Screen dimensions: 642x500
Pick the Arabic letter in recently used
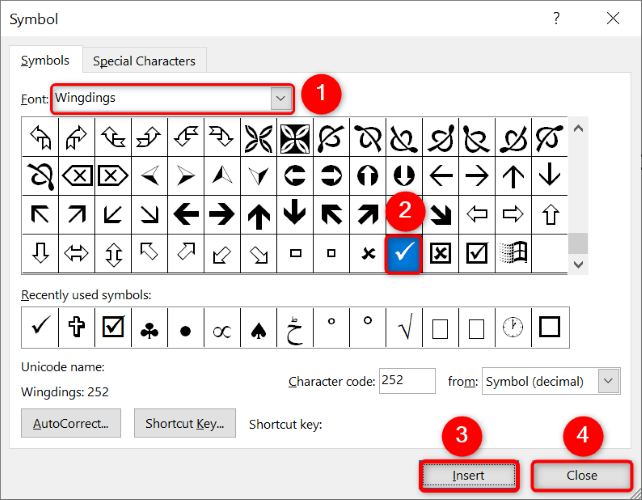295,328
